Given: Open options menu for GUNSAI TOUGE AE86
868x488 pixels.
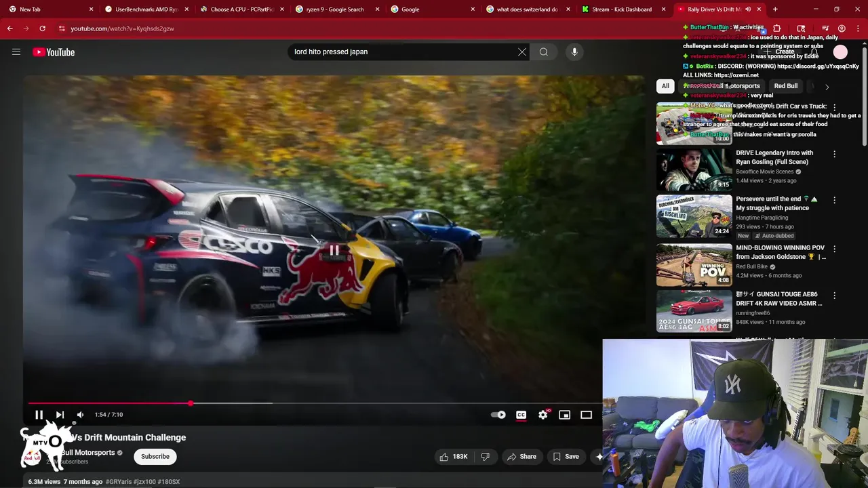Looking at the screenshot, I should click(x=834, y=296).
